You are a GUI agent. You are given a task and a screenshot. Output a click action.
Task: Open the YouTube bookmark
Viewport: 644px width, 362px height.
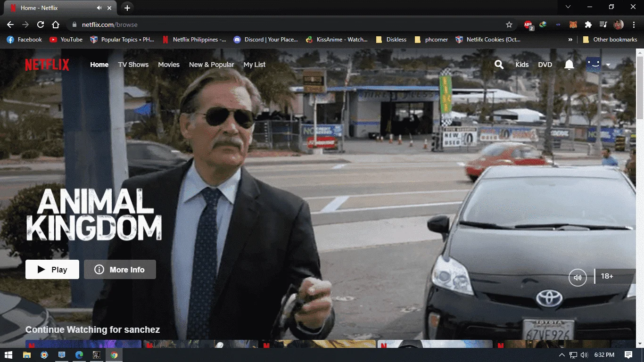click(x=66, y=40)
